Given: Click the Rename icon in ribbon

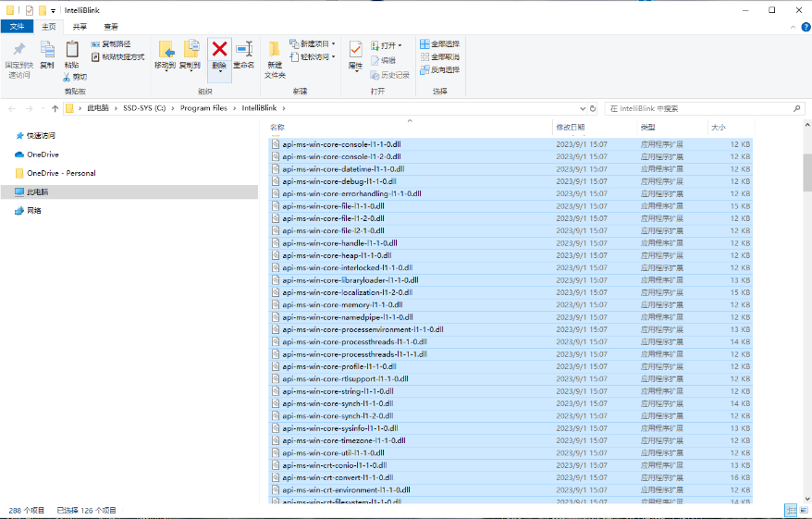Looking at the screenshot, I should pos(244,49).
